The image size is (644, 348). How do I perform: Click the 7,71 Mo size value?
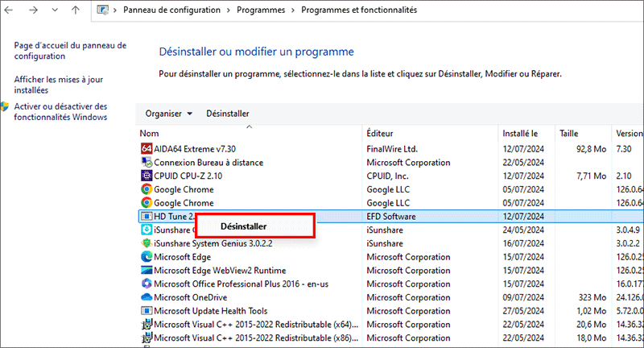point(591,176)
